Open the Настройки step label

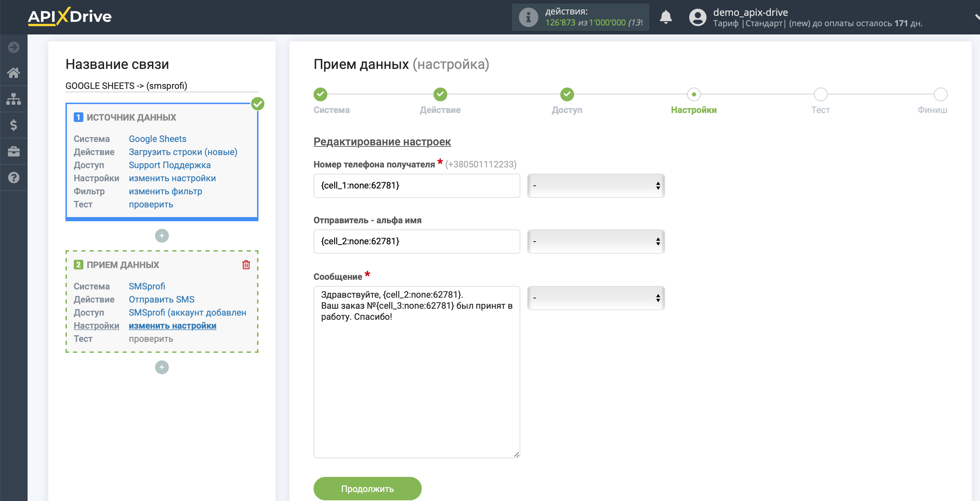click(694, 110)
